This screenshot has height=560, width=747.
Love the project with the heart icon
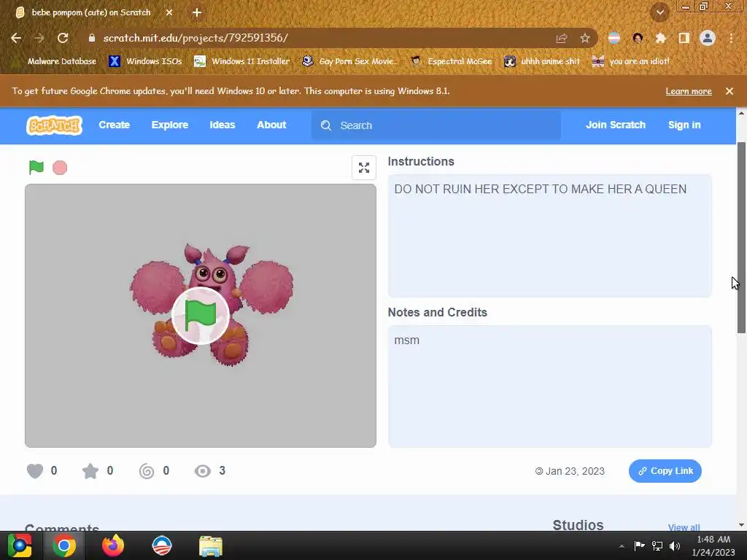pyautogui.click(x=35, y=471)
